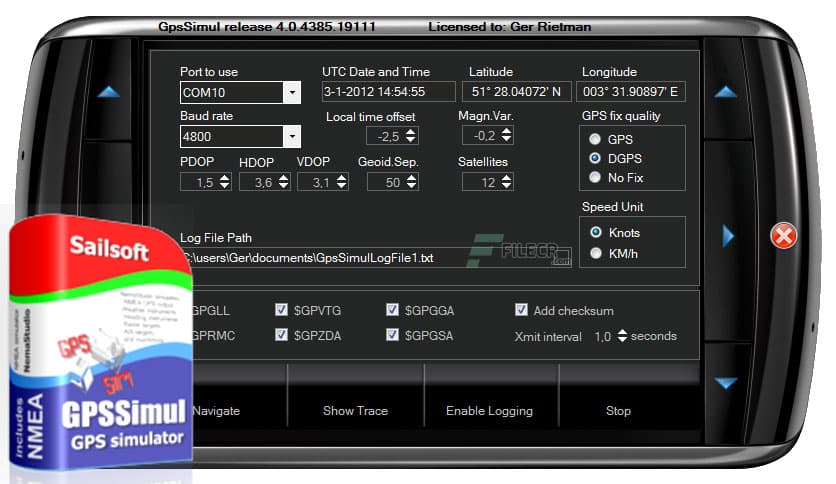Adjust the Xmit interval spinner
Screen dimensions: 836x484
pos(622,336)
